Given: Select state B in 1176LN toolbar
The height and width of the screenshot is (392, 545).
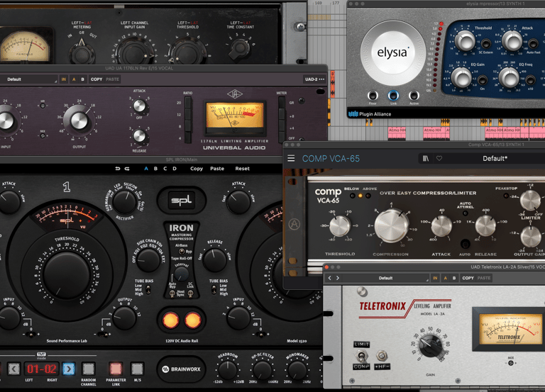Looking at the screenshot, I should [x=83, y=79].
